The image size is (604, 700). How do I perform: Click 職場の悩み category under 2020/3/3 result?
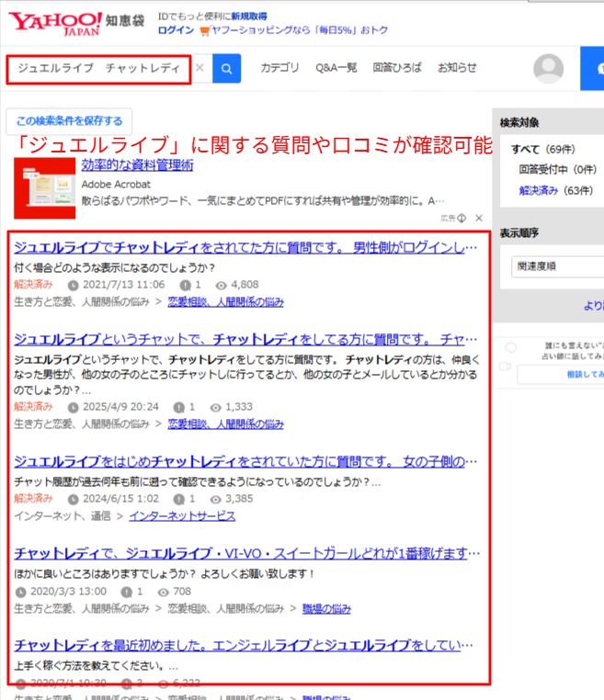(x=326, y=608)
